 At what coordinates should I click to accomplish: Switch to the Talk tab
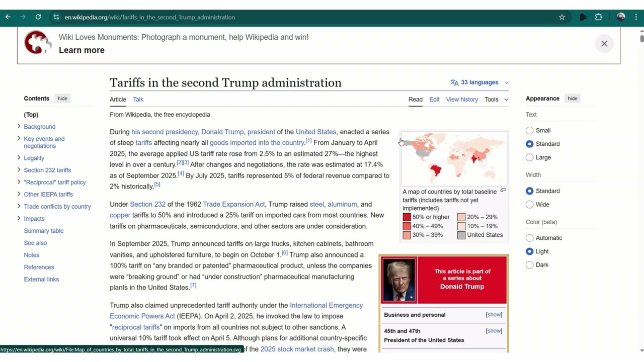pyautogui.click(x=138, y=100)
